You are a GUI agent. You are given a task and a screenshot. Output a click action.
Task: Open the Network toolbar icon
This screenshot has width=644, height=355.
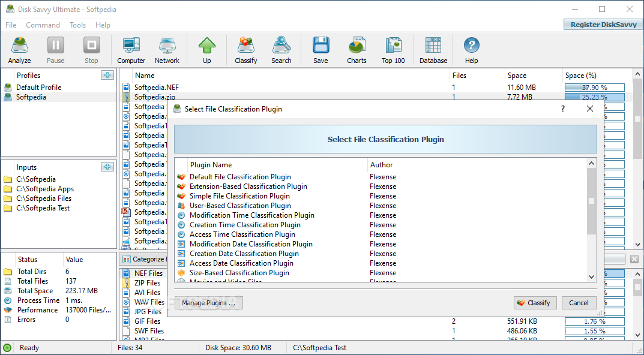click(167, 50)
